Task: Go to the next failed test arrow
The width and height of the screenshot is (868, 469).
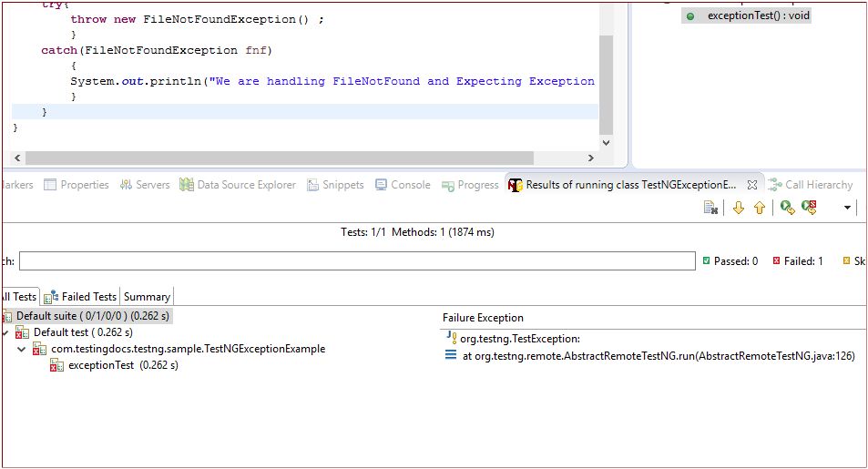Action: click(739, 208)
